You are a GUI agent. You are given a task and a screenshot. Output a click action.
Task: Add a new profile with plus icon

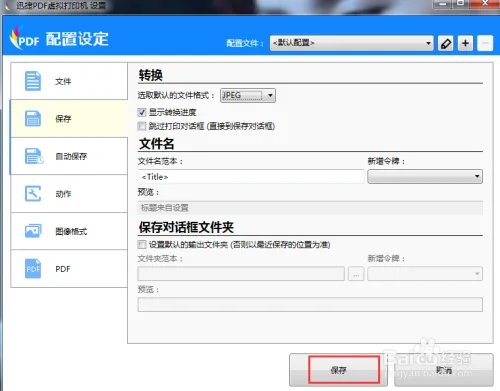tap(465, 43)
